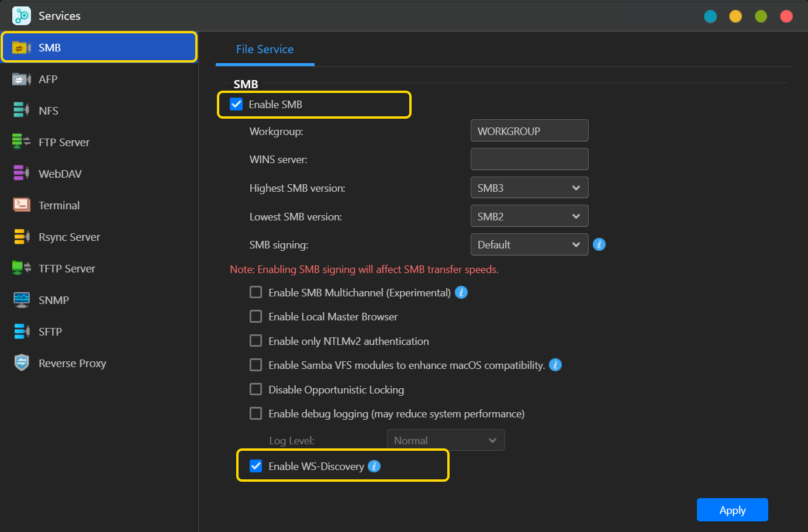Show SMB signing info tooltip icon
Image resolution: width=808 pixels, height=532 pixels.
pos(599,244)
